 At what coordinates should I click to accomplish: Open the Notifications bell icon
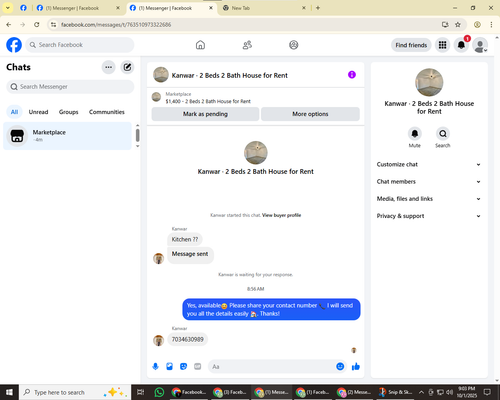tap(461, 45)
